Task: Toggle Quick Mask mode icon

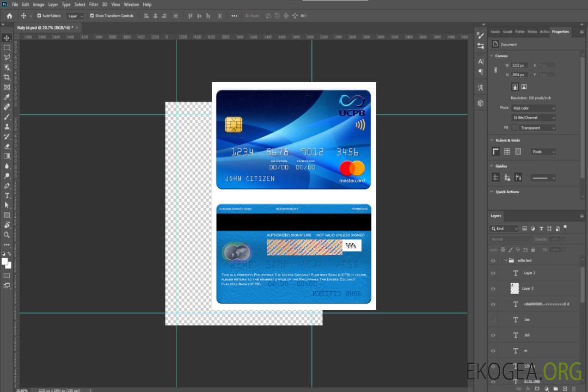Action: [x=7, y=275]
